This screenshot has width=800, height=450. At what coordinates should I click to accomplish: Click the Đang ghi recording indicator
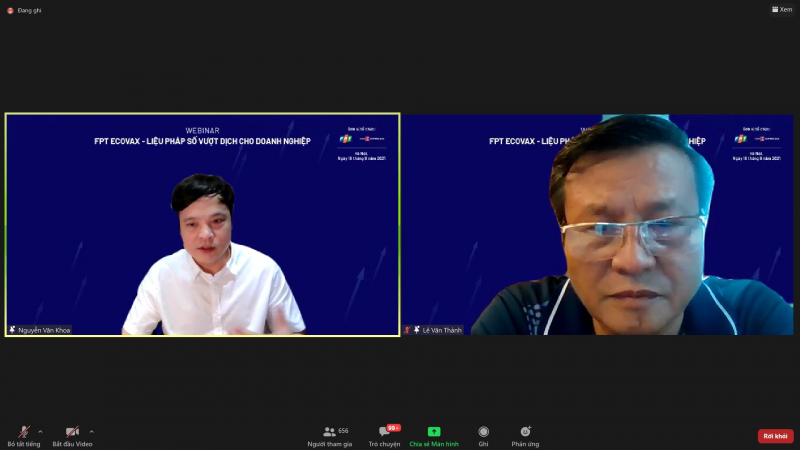coord(25,10)
